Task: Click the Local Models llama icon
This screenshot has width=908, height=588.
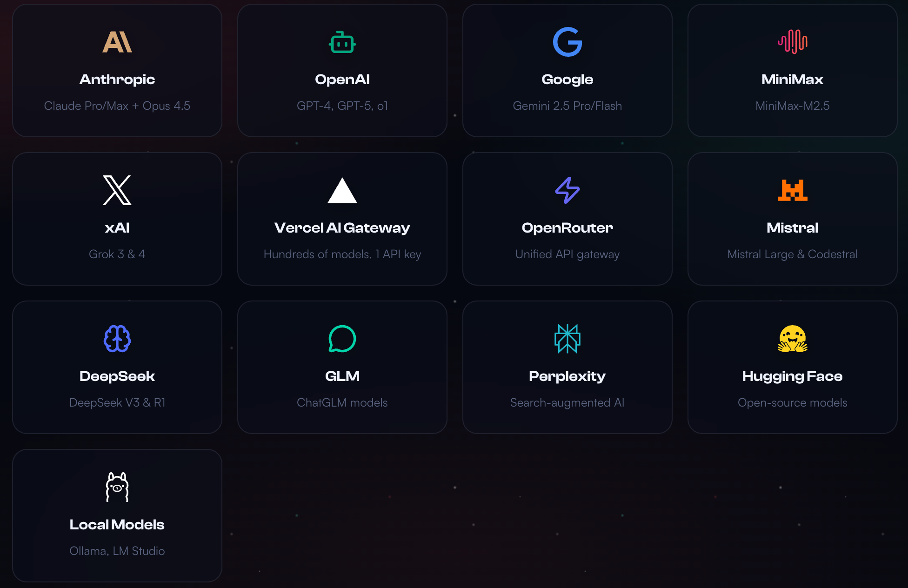Action: click(117, 487)
